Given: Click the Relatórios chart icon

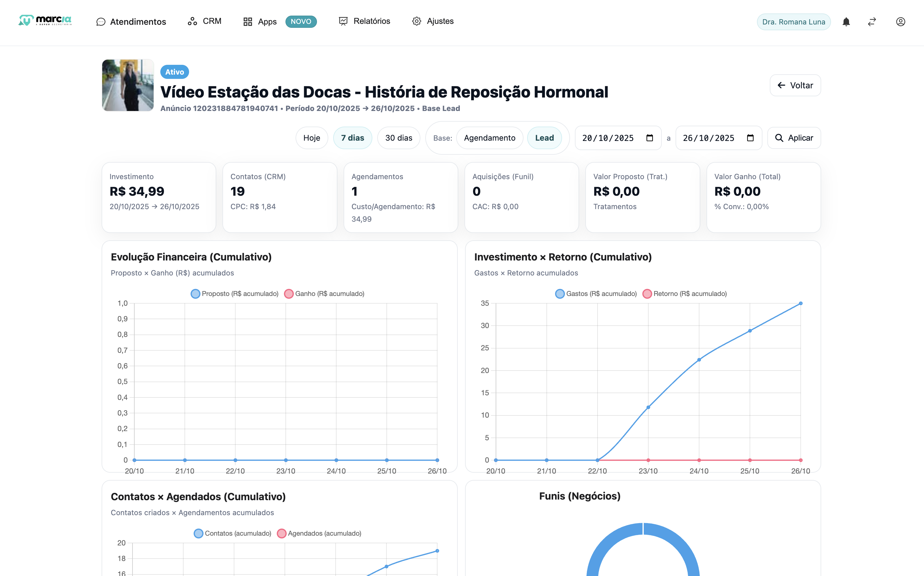Looking at the screenshot, I should (x=343, y=21).
